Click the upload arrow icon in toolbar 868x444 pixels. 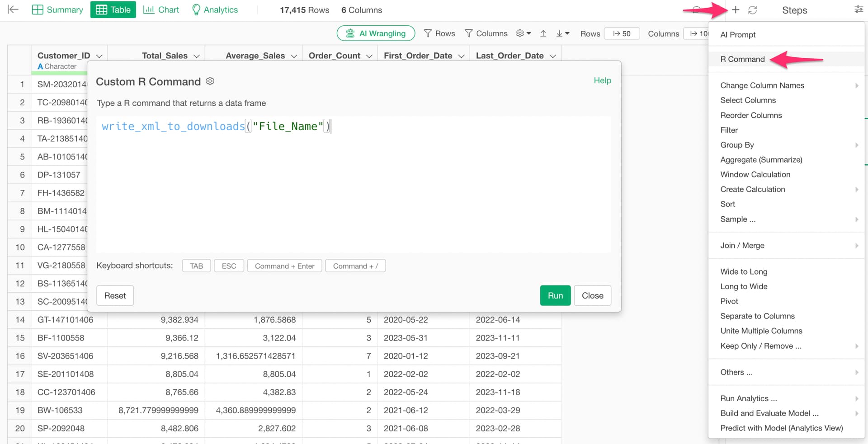pos(543,33)
